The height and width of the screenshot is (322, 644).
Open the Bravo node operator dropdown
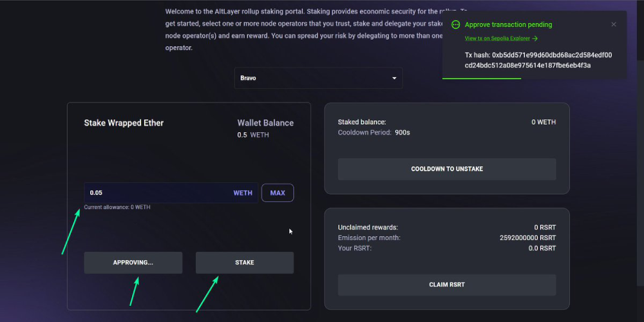point(318,78)
